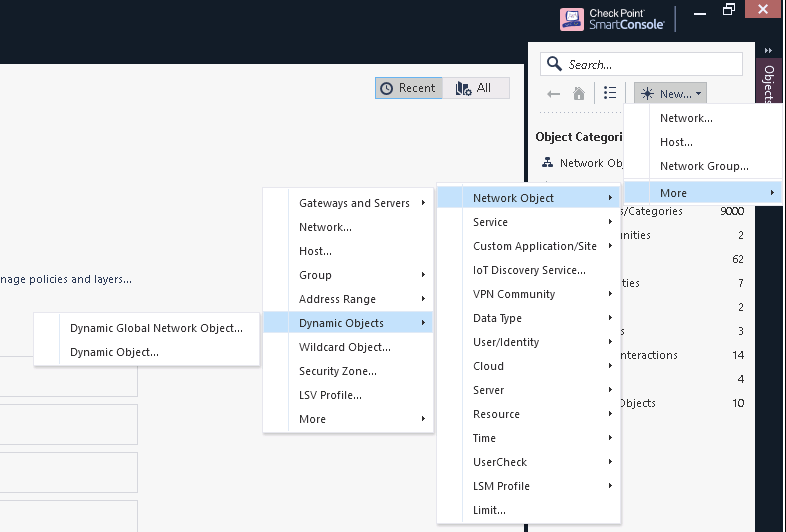This screenshot has width=786, height=532.
Task: Click the Network Objects category icon
Action: [547, 162]
